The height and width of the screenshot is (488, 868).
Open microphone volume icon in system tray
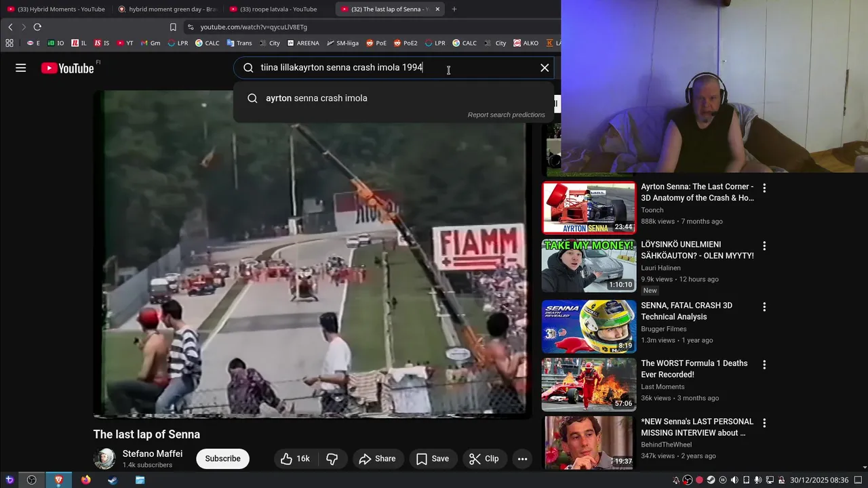758,480
